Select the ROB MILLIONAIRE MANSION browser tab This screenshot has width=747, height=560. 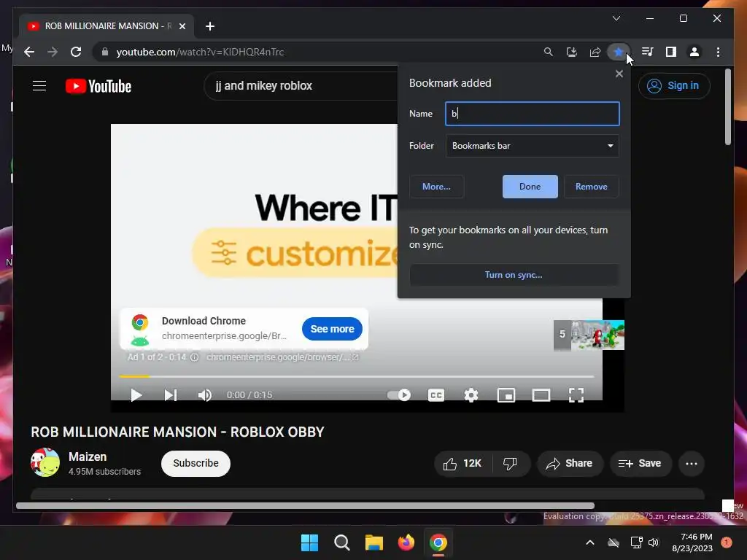(x=105, y=26)
